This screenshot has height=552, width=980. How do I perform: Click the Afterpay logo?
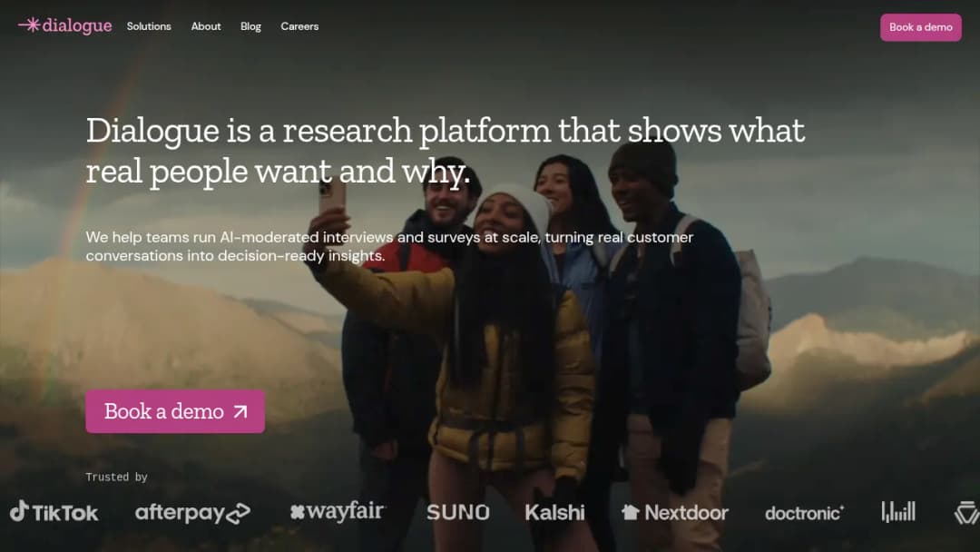pyautogui.click(x=192, y=513)
